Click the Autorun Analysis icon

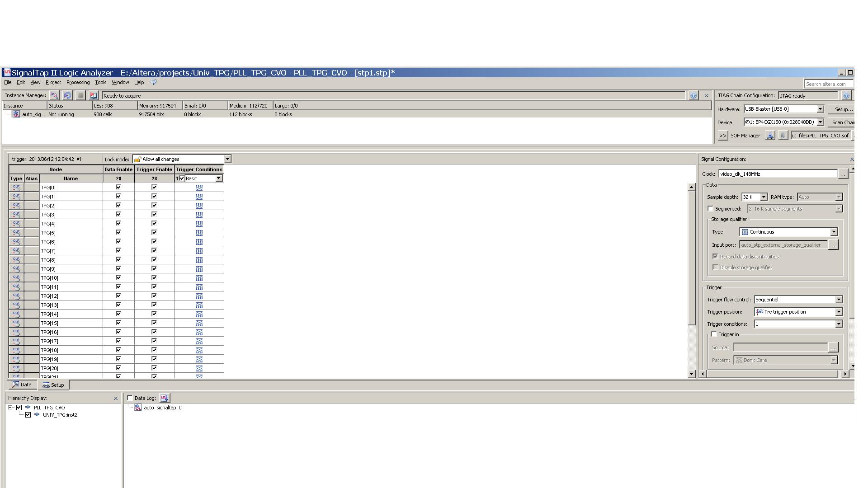pyautogui.click(x=67, y=95)
